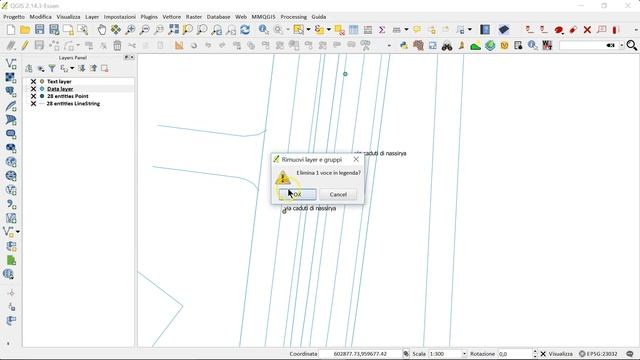640x360 pixels.
Task: Toggle visibility of Data layer
Action: pyautogui.click(x=33, y=89)
